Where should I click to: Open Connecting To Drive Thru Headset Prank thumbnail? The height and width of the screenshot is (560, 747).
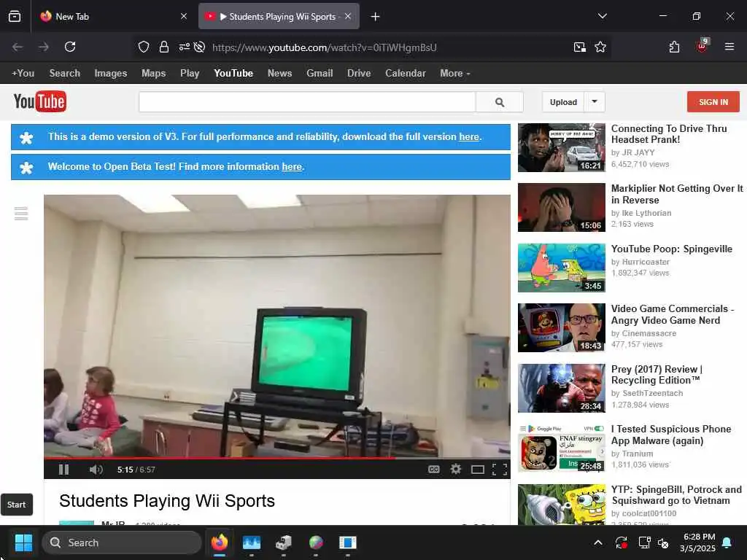[562, 147]
